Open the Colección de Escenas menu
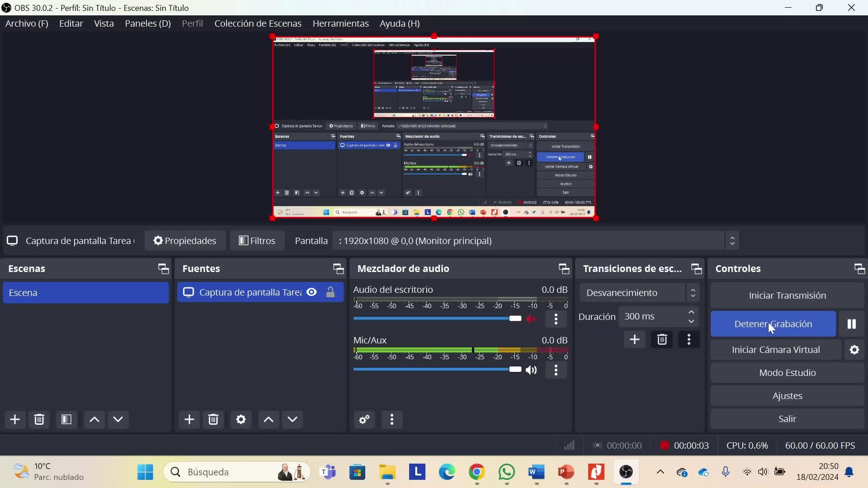Viewport: 868px width, 488px height. pyautogui.click(x=258, y=23)
